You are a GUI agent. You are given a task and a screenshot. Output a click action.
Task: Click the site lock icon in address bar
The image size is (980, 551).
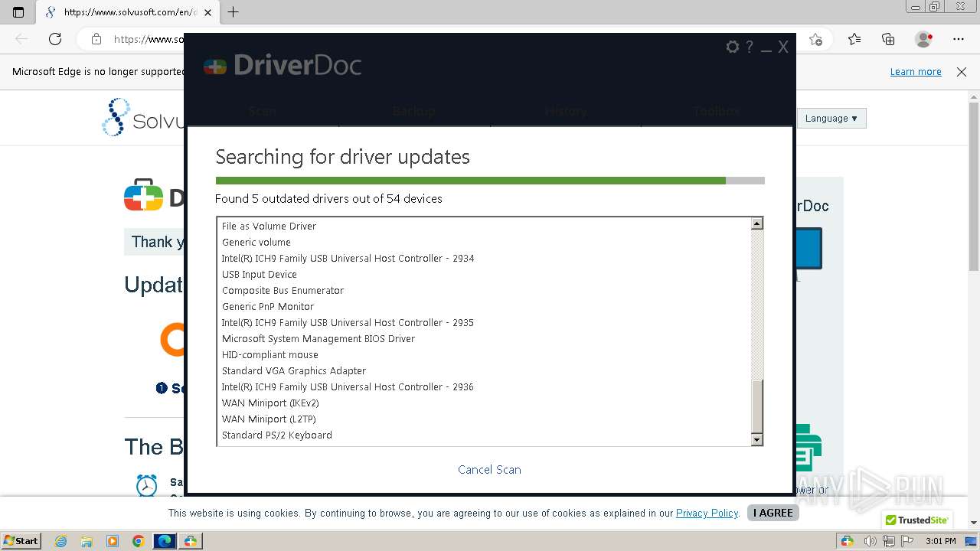coord(96,39)
